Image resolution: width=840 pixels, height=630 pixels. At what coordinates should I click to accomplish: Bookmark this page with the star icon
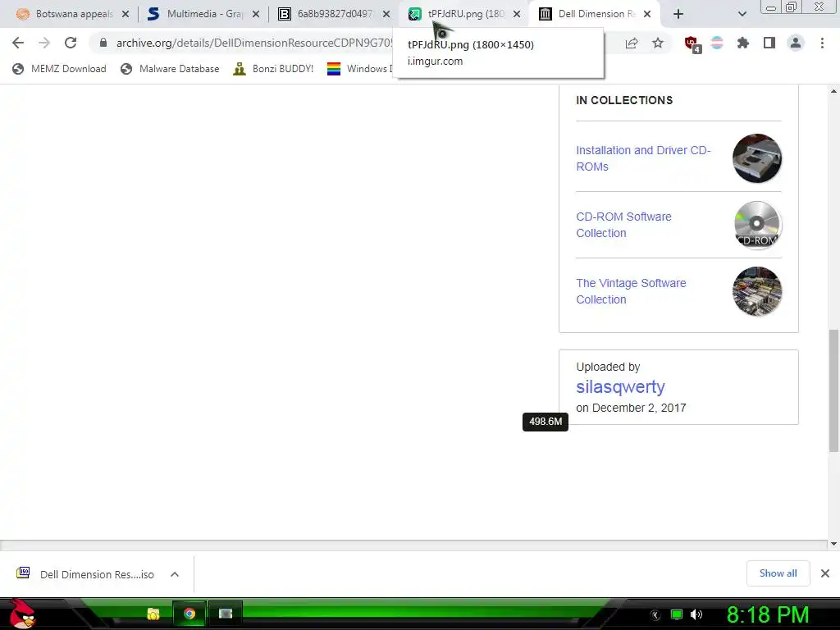coord(658,43)
